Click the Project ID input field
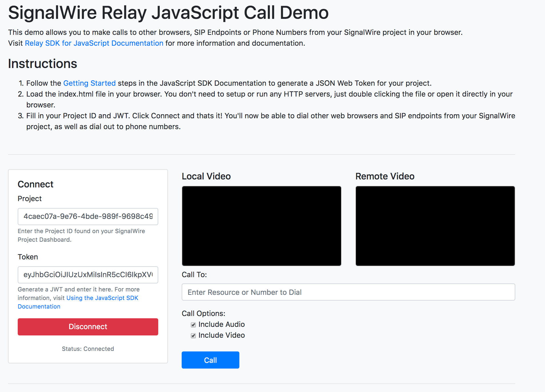Viewport: 545px width, 392px height. click(88, 217)
